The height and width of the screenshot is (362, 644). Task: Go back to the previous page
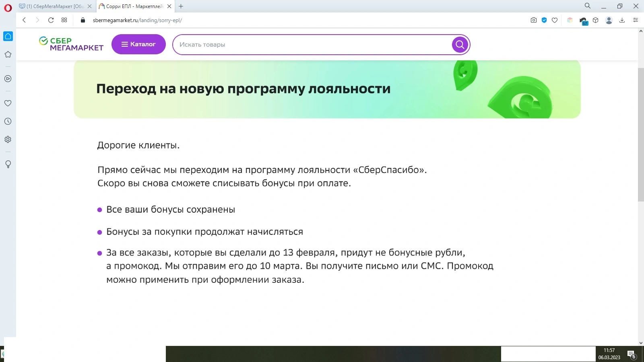pos(24,20)
